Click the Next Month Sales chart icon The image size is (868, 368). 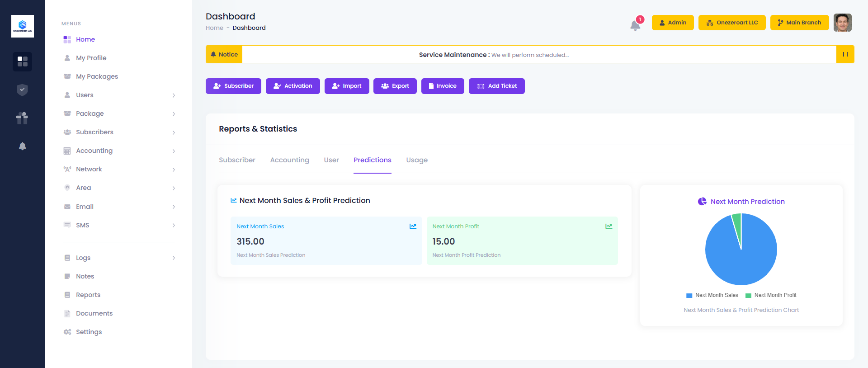coord(413,226)
